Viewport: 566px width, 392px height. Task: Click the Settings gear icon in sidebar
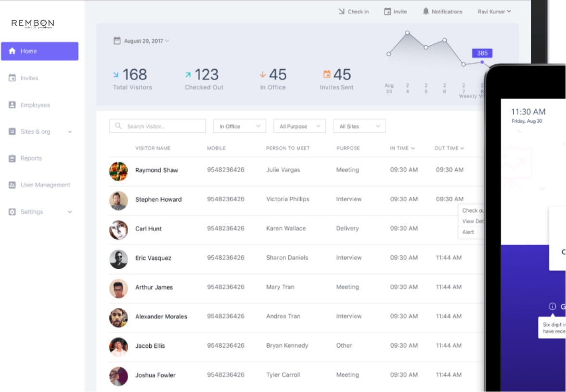tap(13, 212)
